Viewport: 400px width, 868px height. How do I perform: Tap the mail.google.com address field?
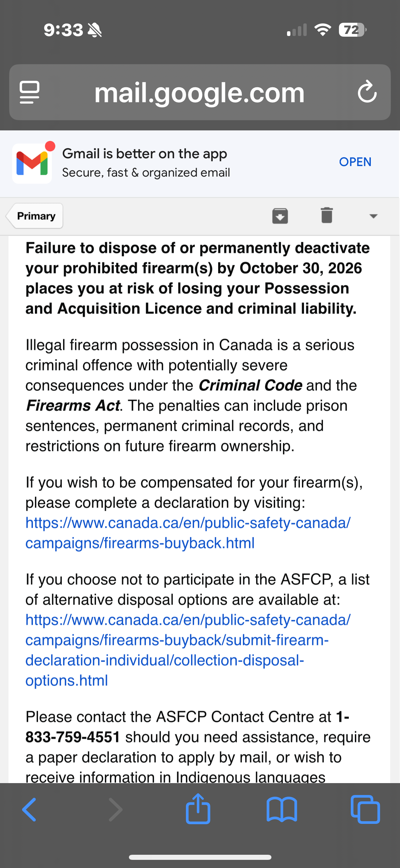tap(199, 92)
